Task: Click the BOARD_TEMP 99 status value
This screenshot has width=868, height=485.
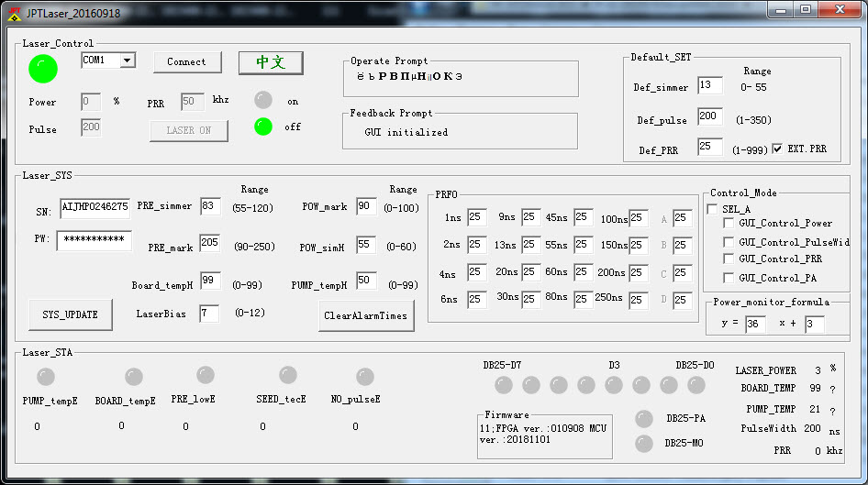Action: point(815,388)
